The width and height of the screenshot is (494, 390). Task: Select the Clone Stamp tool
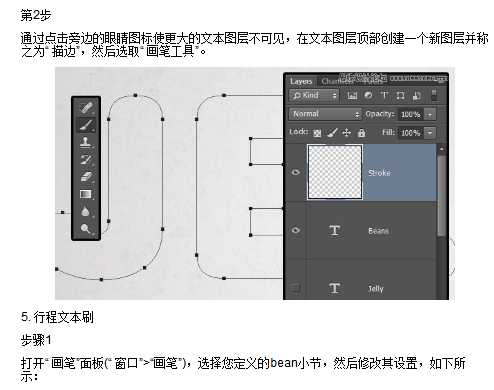coord(86,142)
